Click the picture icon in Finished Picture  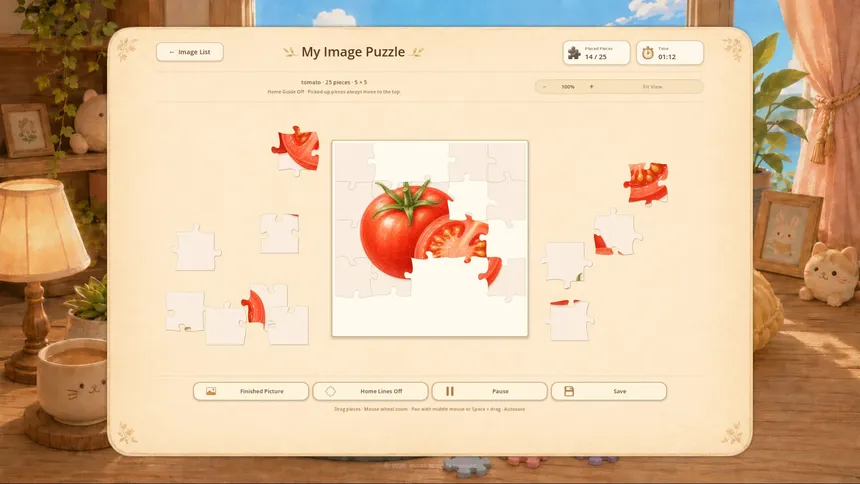pyautogui.click(x=211, y=391)
